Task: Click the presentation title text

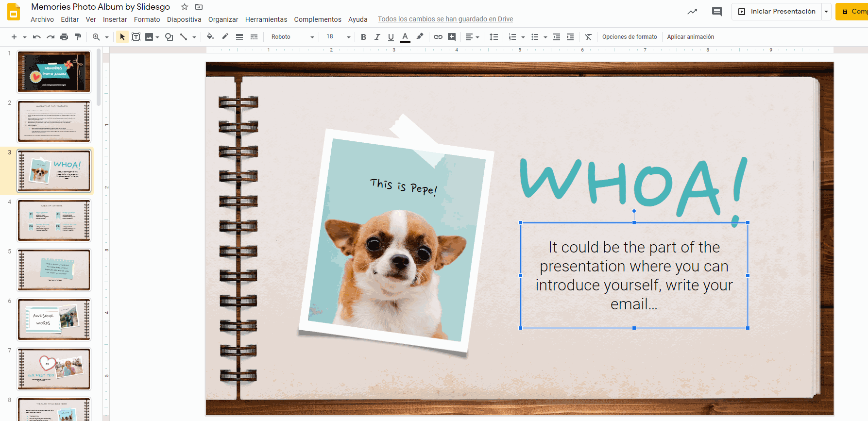Action: [101, 7]
